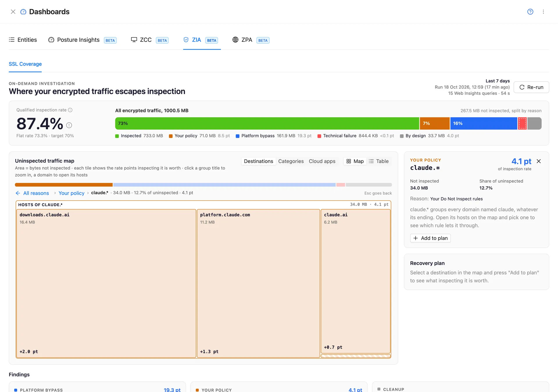Open the claude.ai host tile
Viewport: 558px width, 392px height.
tap(355, 281)
